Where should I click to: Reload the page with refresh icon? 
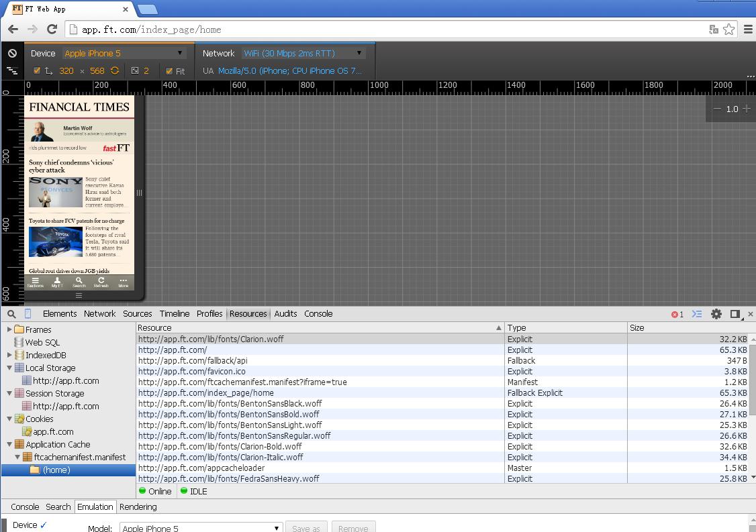pos(52,30)
